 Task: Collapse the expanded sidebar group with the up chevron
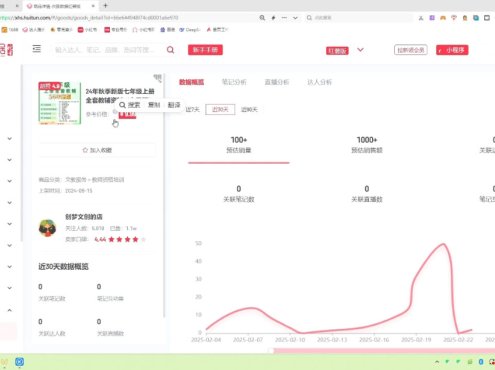pos(10,310)
